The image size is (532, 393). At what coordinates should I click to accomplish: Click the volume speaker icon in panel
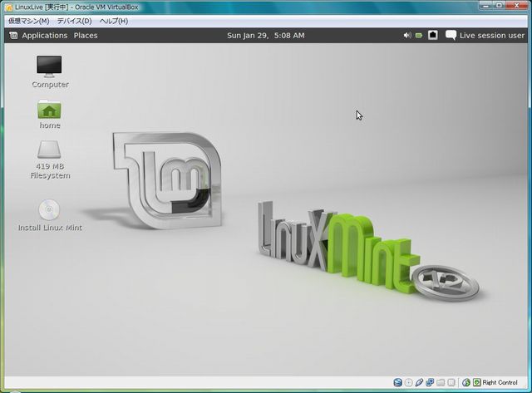pos(407,36)
